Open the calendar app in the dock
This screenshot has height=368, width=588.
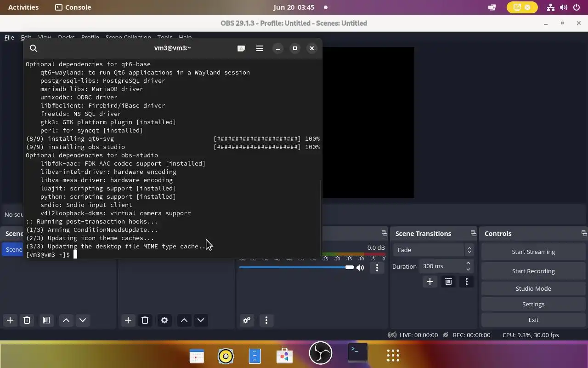[197, 356]
